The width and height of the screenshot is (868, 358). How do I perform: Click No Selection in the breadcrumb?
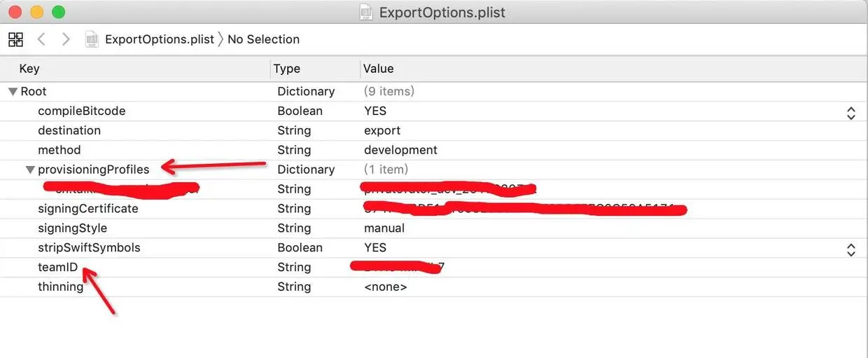tap(263, 39)
